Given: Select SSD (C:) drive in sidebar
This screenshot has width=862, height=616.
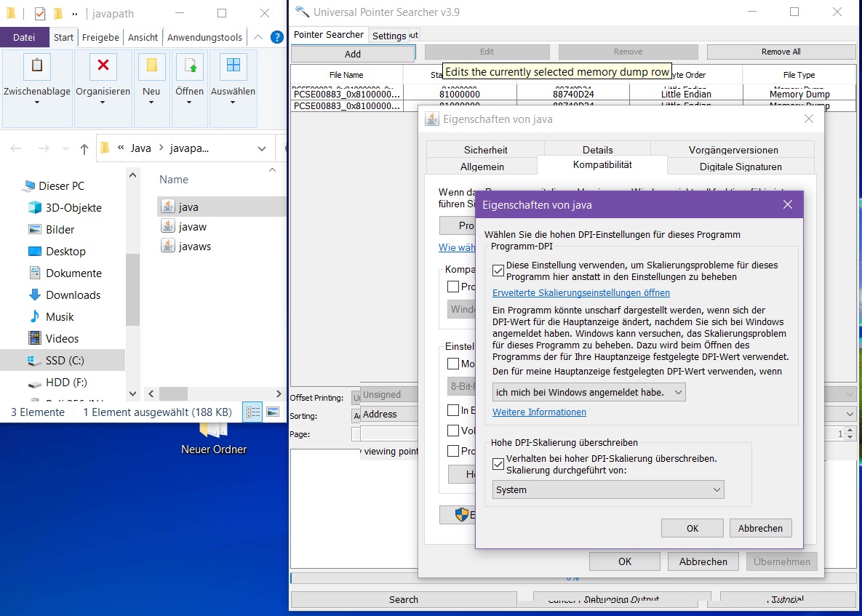Looking at the screenshot, I should click(64, 361).
